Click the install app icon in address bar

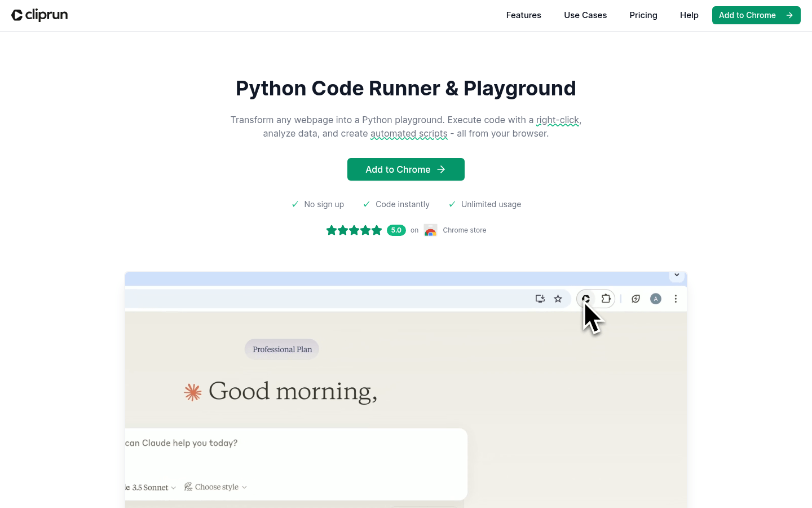coord(540,299)
